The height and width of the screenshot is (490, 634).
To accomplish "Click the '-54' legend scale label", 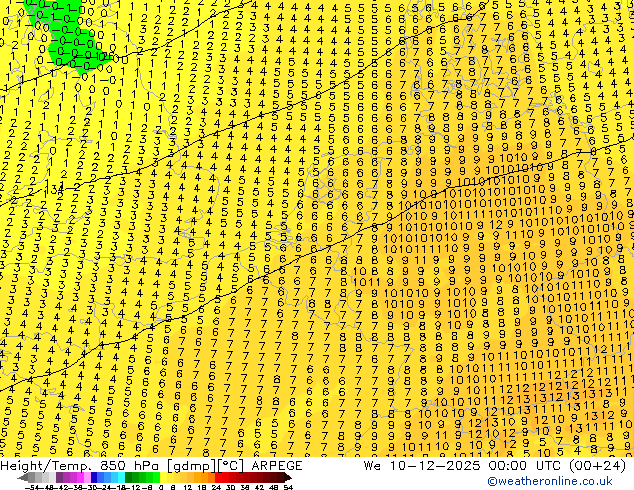I will pyautogui.click(x=32, y=487).
